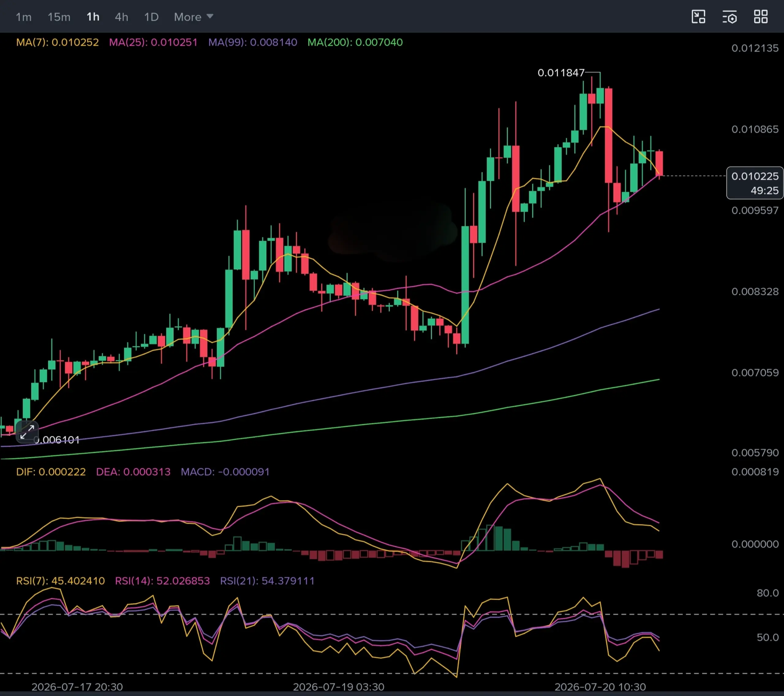
Task: Select the 15m timeframe
Action: click(x=59, y=17)
